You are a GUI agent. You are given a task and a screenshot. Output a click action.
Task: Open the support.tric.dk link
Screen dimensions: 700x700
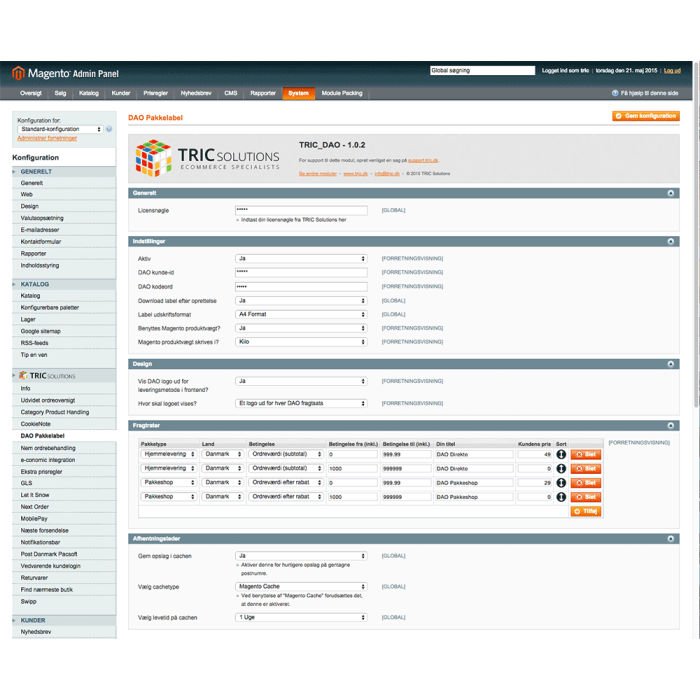(423, 160)
